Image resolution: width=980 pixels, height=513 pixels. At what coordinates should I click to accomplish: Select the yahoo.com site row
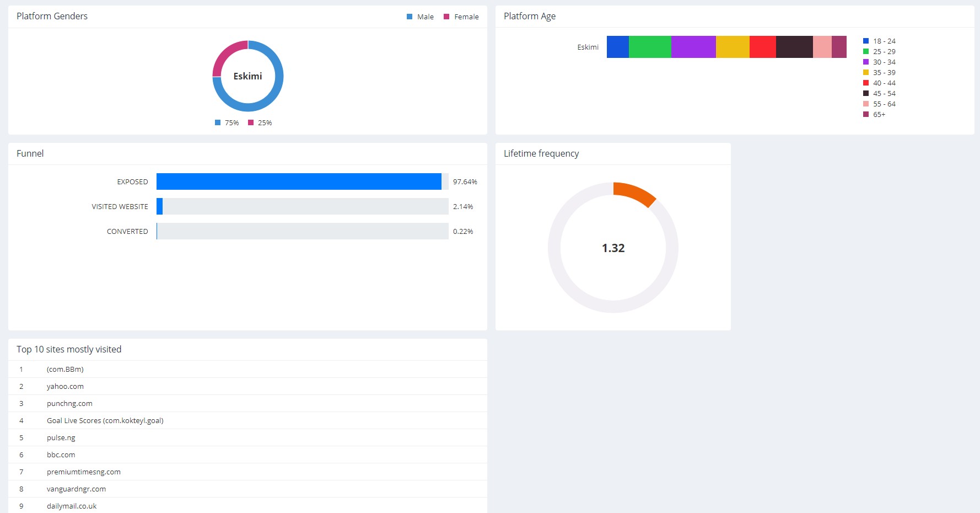point(247,386)
